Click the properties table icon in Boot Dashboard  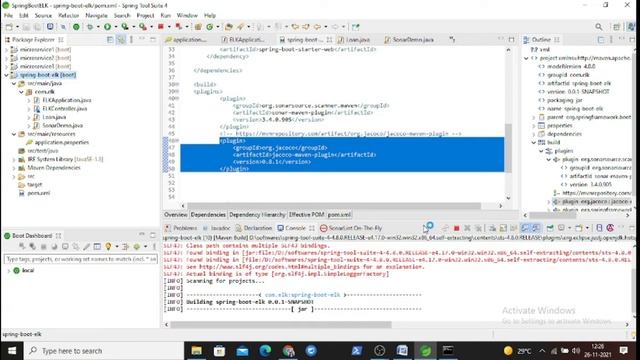click(97, 247)
